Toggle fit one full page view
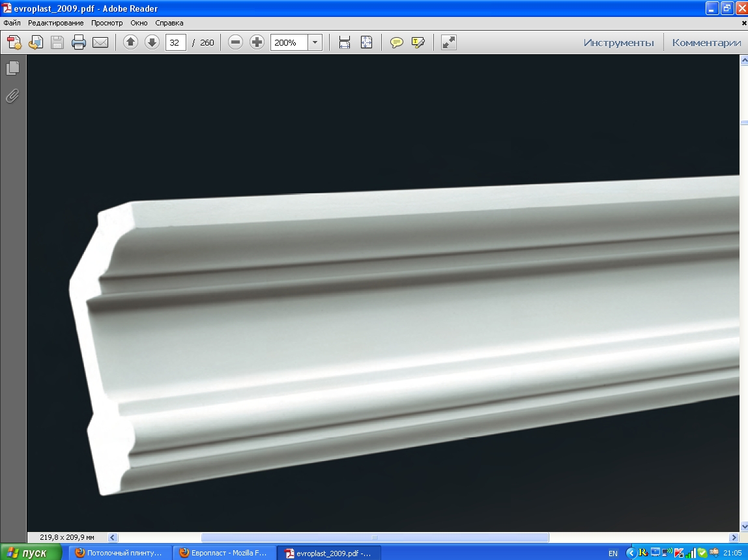The image size is (748, 560). 366,42
